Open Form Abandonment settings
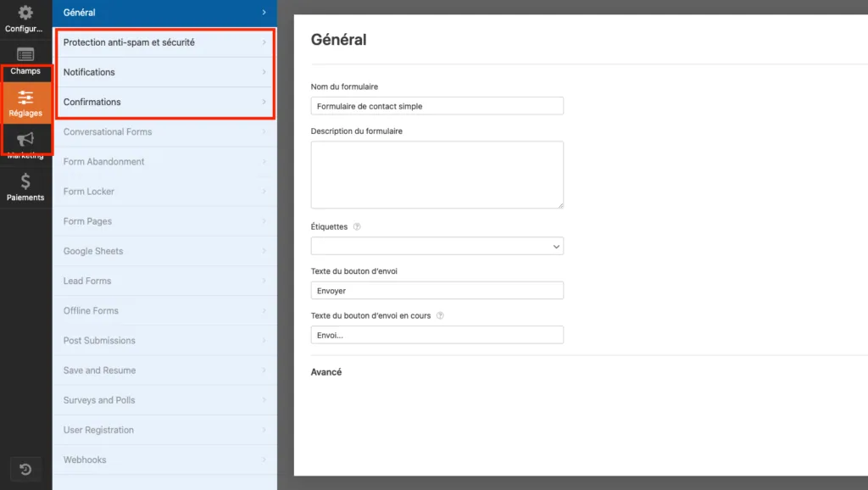The height and width of the screenshot is (490, 868). [x=164, y=162]
